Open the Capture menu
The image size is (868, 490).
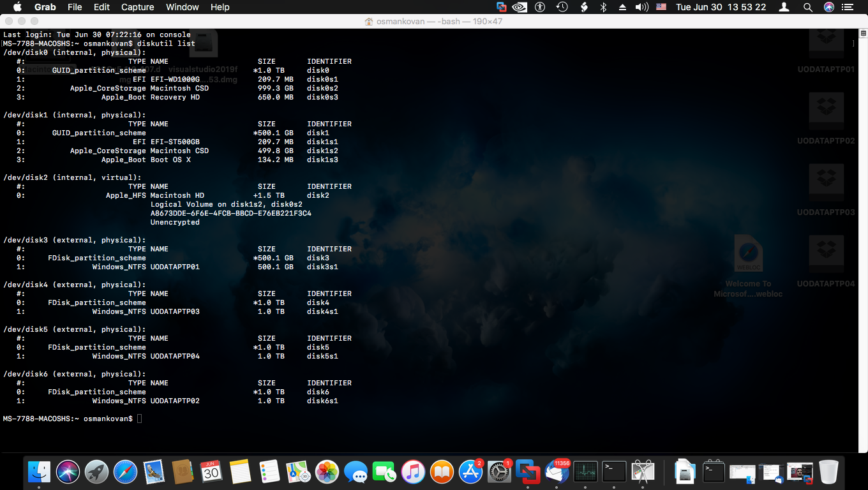[137, 7]
